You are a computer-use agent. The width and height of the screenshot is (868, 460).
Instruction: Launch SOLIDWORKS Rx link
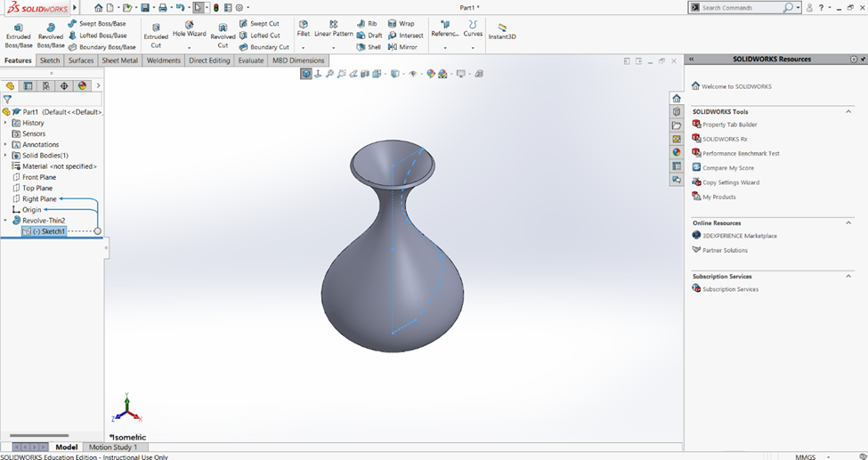719,139
